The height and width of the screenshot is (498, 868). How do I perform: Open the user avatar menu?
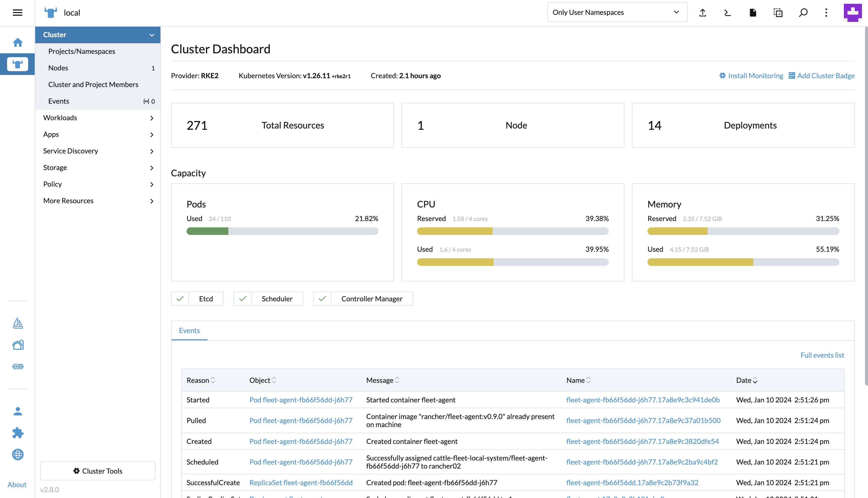pos(853,13)
